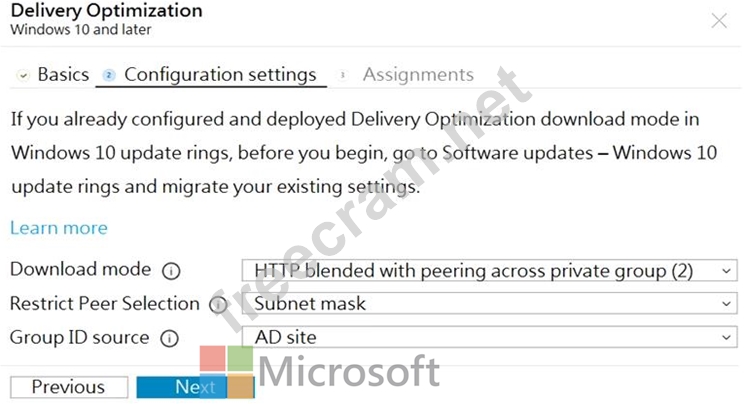This screenshot has width=744, height=404.
Task: Close the Delivery Optimization pane
Action: click(x=719, y=21)
